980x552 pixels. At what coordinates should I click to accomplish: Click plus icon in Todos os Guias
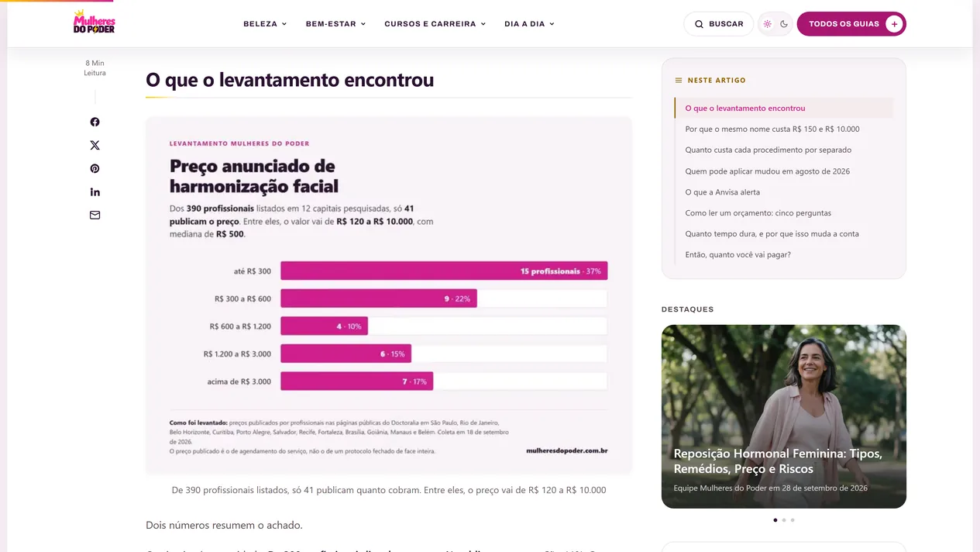[894, 24]
